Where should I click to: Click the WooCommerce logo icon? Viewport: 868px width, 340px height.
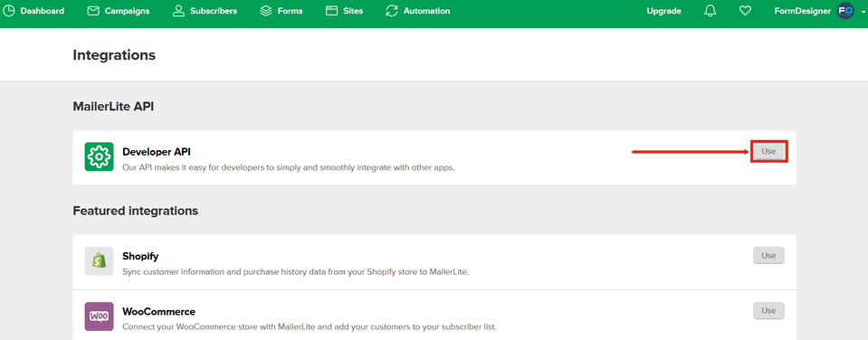pyautogui.click(x=99, y=316)
